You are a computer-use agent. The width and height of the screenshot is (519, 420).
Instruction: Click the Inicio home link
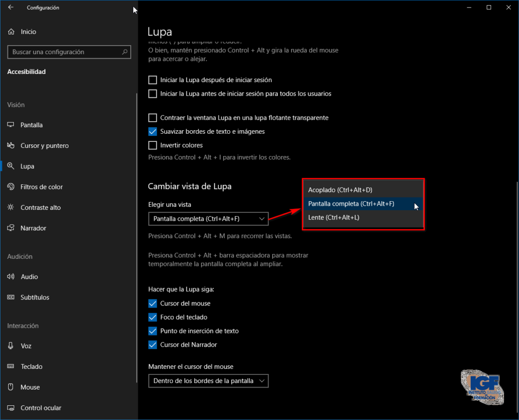click(24, 31)
